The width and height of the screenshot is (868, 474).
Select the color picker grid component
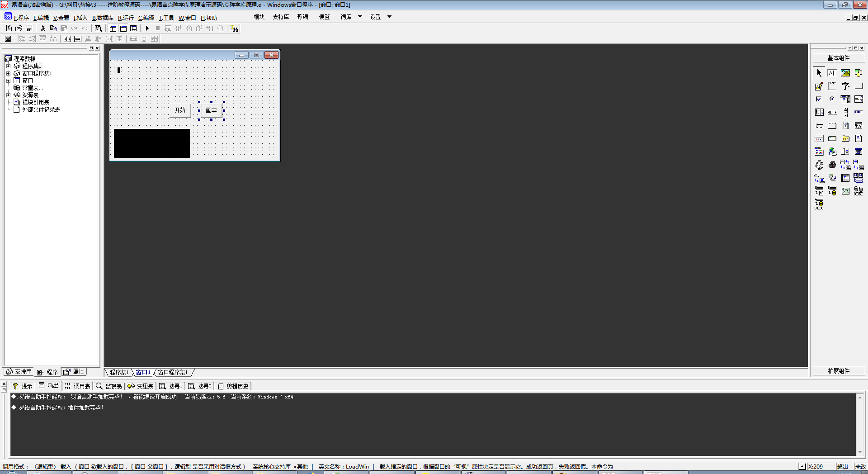pyautogui.click(x=819, y=152)
